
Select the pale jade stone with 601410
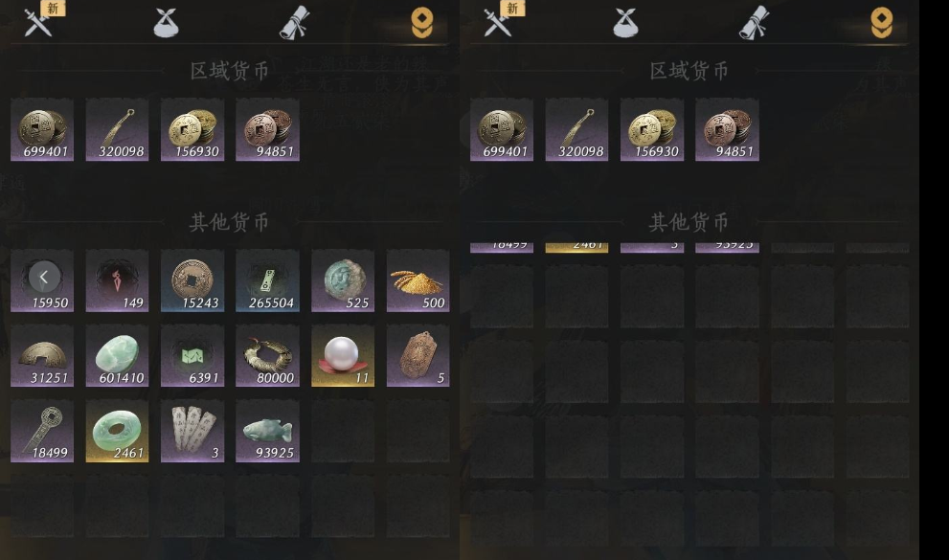tap(118, 355)
